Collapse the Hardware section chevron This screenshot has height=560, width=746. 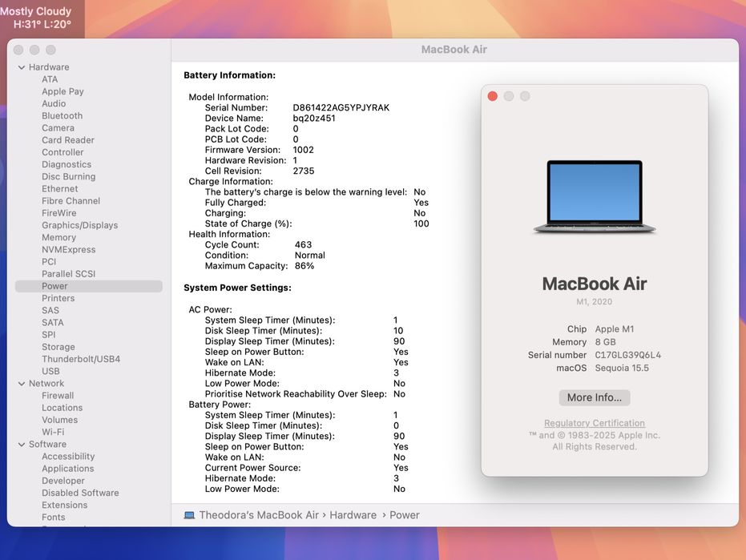[22, 67]
